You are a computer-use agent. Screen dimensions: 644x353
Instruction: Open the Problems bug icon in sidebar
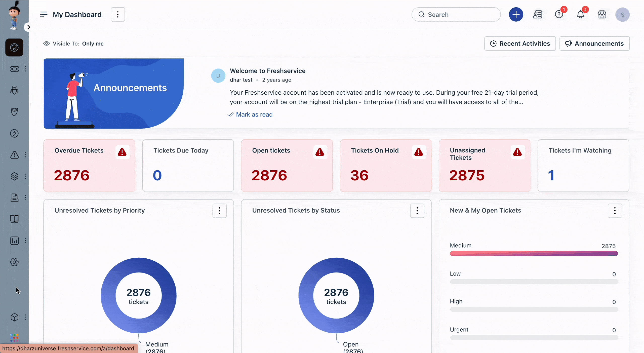coord(14,90)
